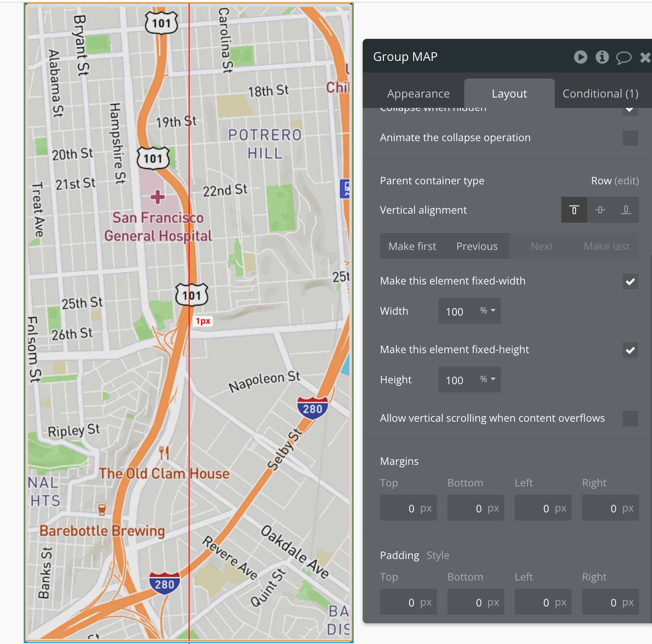Open the Height unit % dropdown

(488, 379)
